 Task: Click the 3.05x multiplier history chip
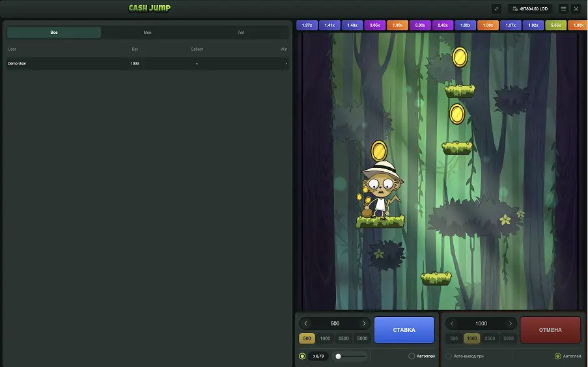375,25
